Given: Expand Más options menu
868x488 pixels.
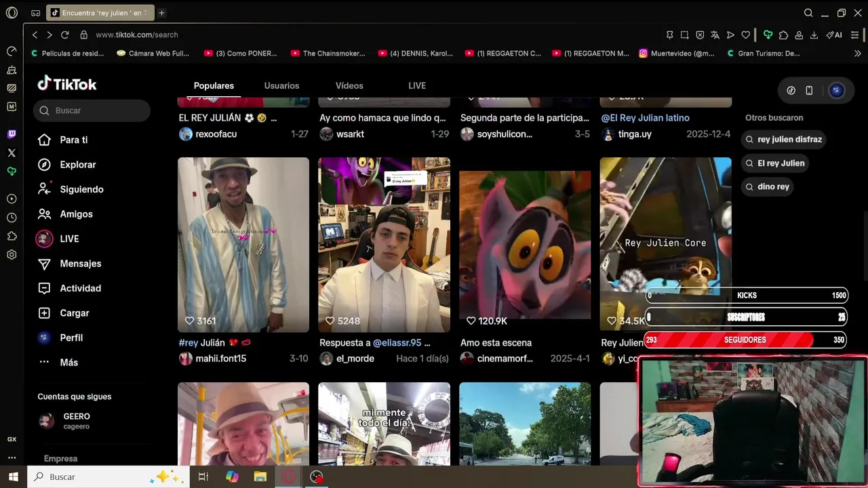Looking at the screenshot, I should (x=58, y=363).
